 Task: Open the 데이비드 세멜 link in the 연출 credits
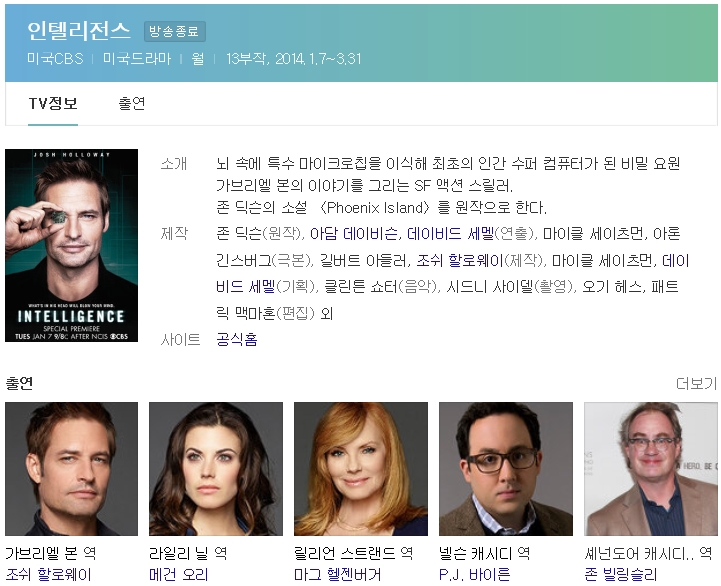click(x=450, y=234)
